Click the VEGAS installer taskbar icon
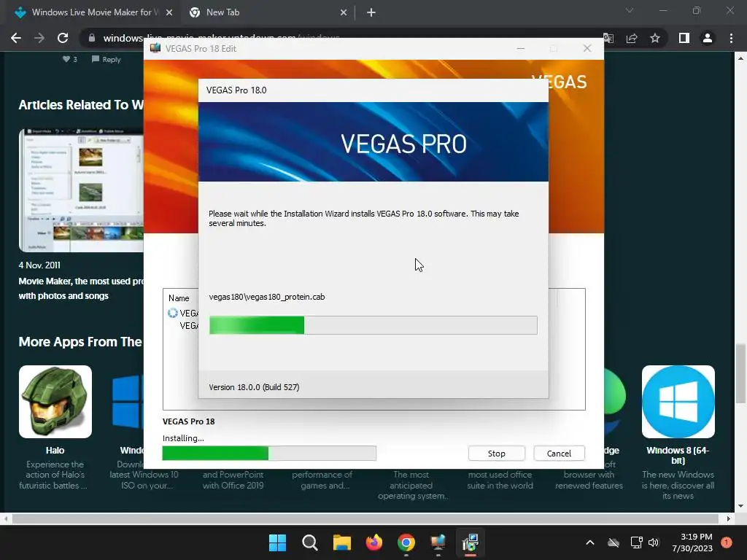The height and width of the screenshot is (560, 747). click(438, 542)
